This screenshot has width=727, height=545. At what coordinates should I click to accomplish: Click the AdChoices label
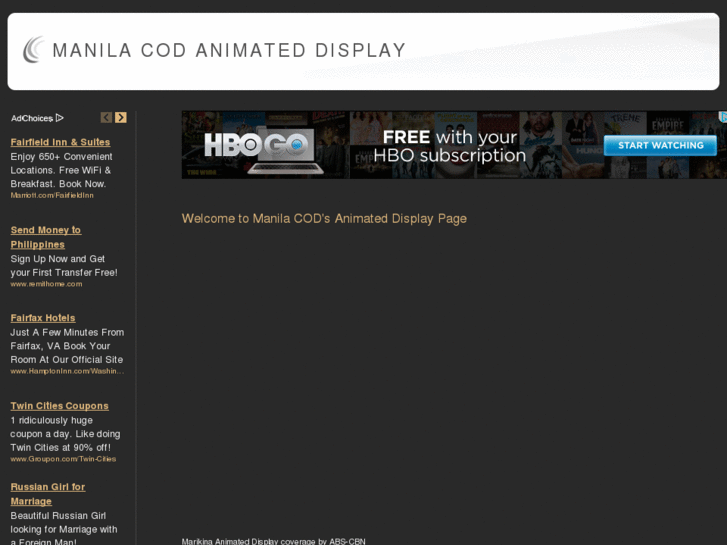(x=32, y=118)
